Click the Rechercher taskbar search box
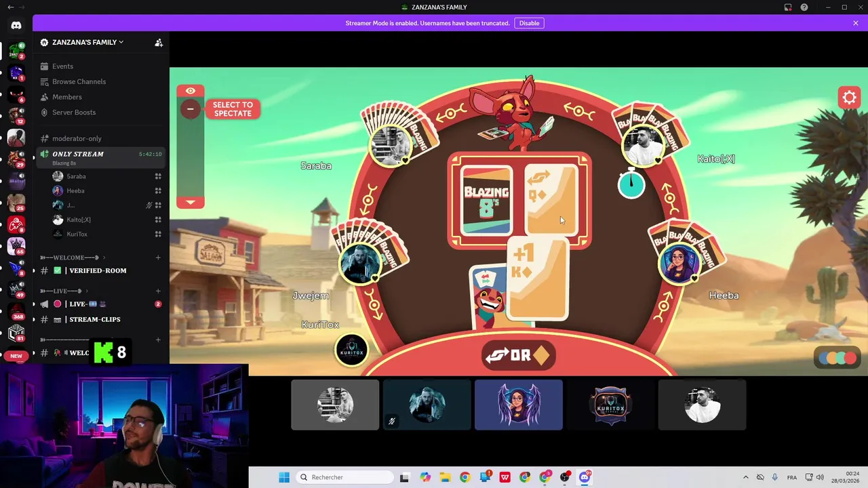This screenshot has height=488, width=868. tap(345, 477)
